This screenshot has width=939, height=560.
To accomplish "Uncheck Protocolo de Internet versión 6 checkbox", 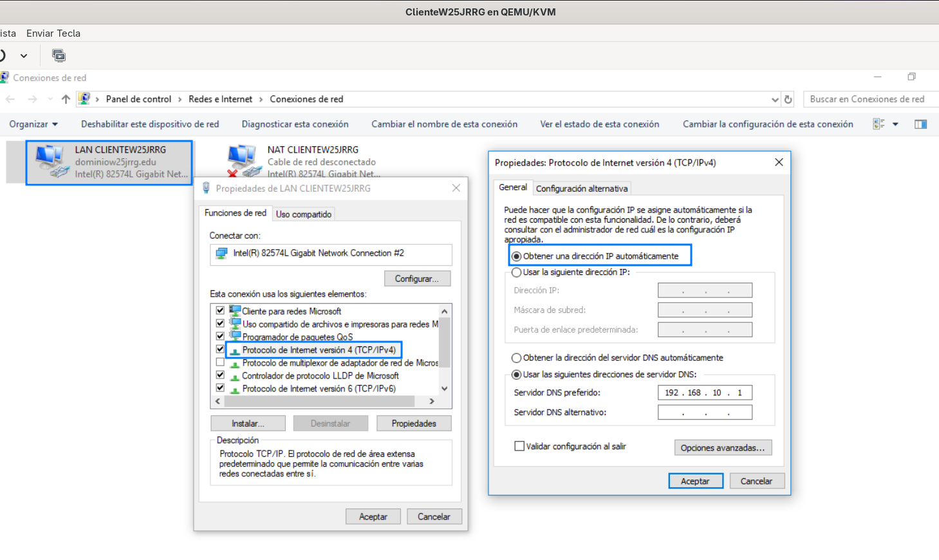I will (220, 387).
